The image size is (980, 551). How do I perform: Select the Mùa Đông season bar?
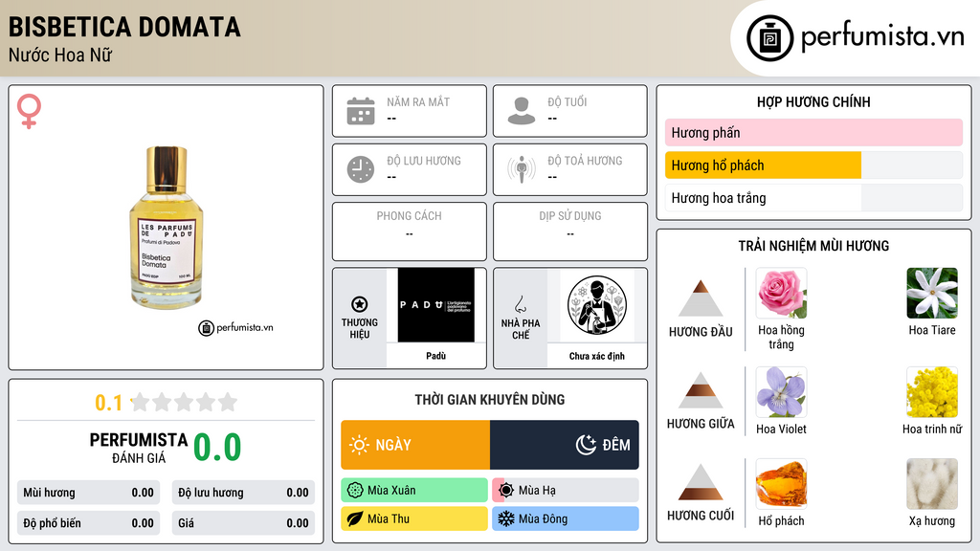[566, 518]
